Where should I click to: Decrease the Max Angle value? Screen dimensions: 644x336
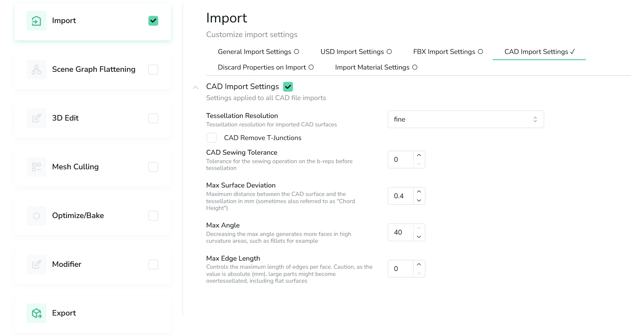[419, 237]
